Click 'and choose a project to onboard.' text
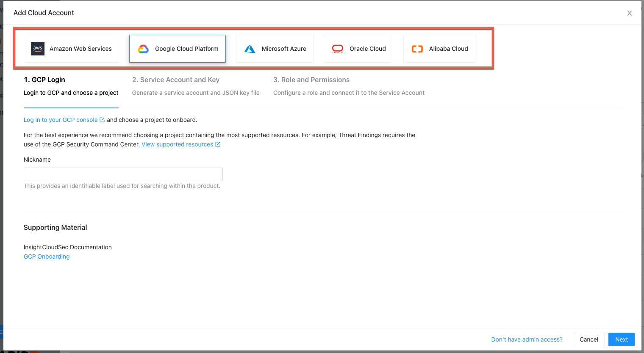 (x=152, y=120)
